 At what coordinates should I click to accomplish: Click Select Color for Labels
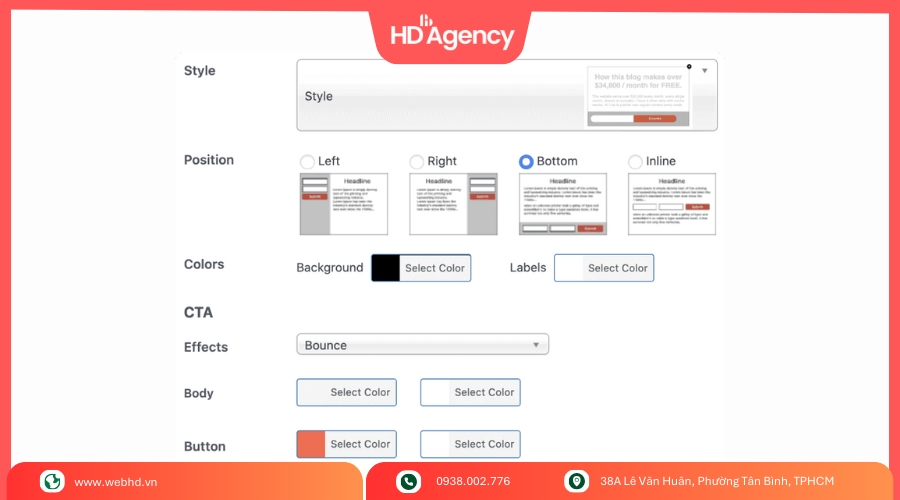[x=617, y=268]
